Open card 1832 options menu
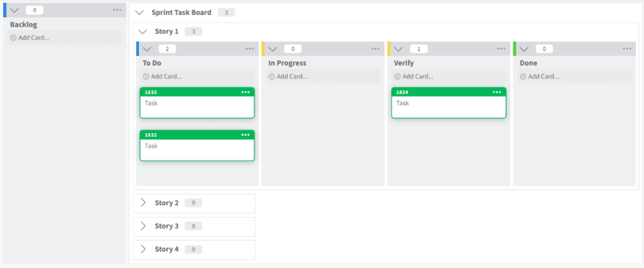The width and height of the screenshot is (644, 268). pos(245,135)
